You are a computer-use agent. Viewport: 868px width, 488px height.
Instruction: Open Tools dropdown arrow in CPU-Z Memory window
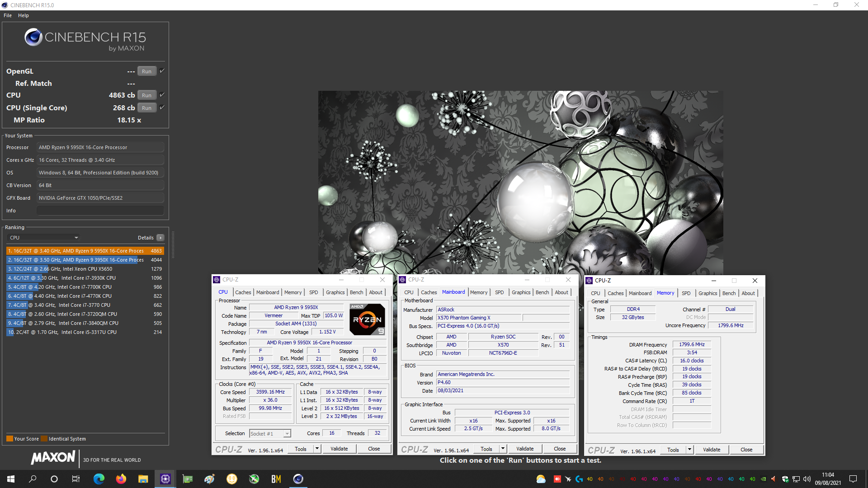point(689,450)
